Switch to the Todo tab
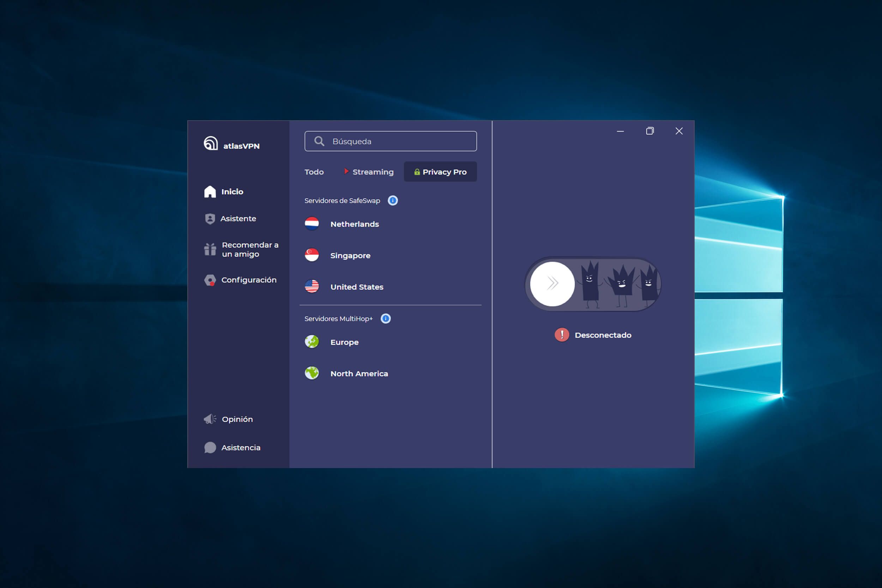The width and height of the screenshot is (882, 588). pos(314,172)
